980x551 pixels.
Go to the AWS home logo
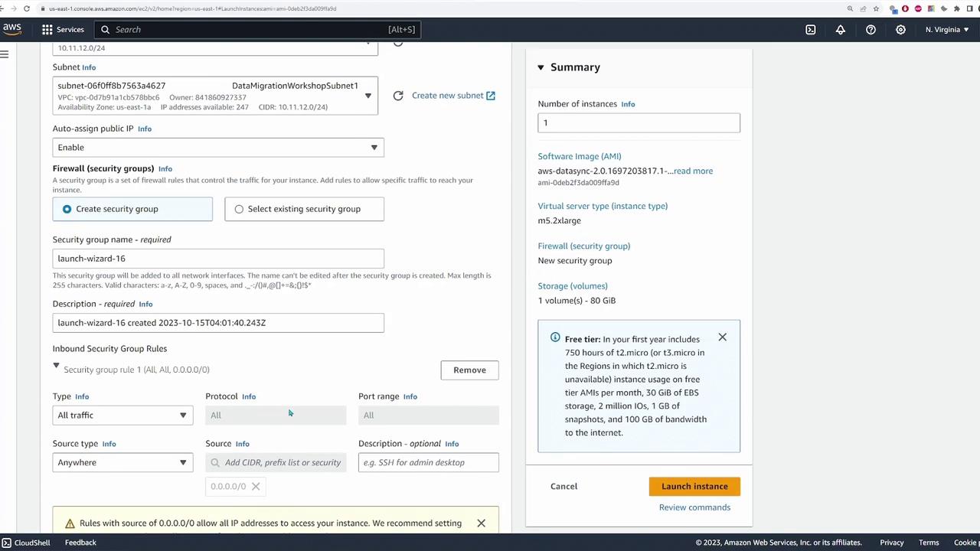pos(12,29)
